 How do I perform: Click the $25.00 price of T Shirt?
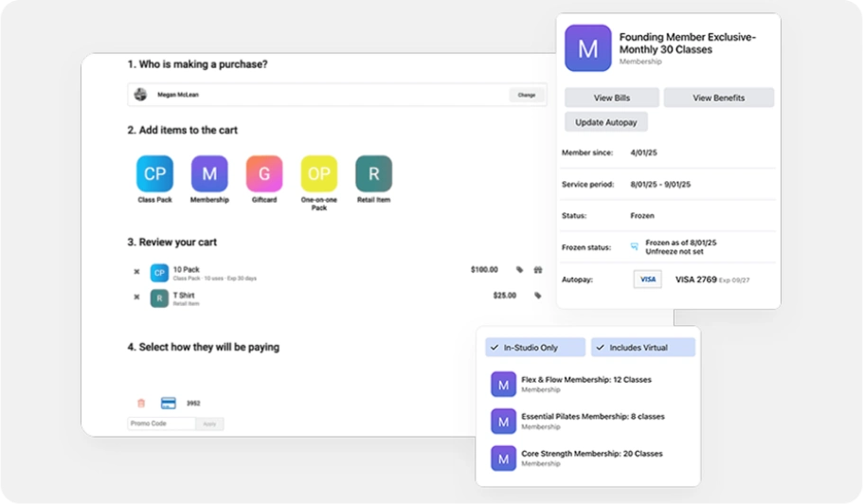click(505, 296)
